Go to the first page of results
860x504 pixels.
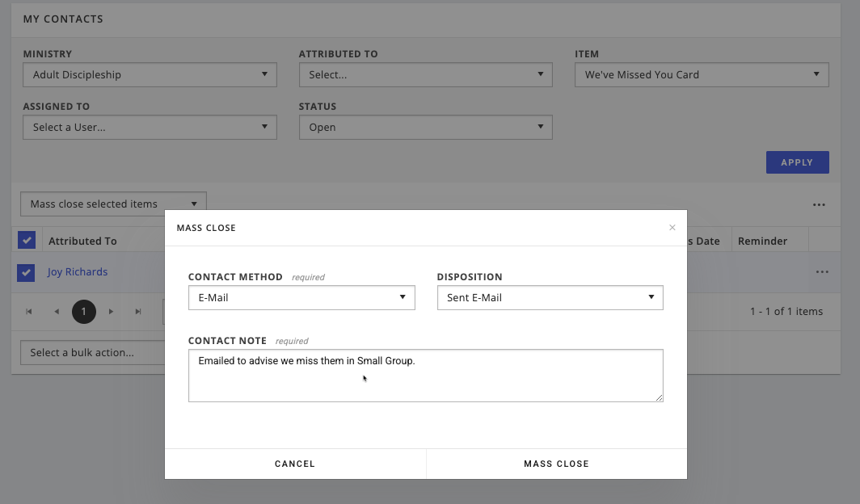pyautogui.click(x=29, y=312)
